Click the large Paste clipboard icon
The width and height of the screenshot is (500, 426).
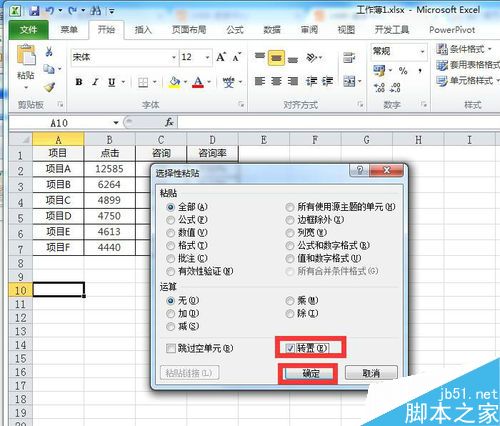click(26, 55)
